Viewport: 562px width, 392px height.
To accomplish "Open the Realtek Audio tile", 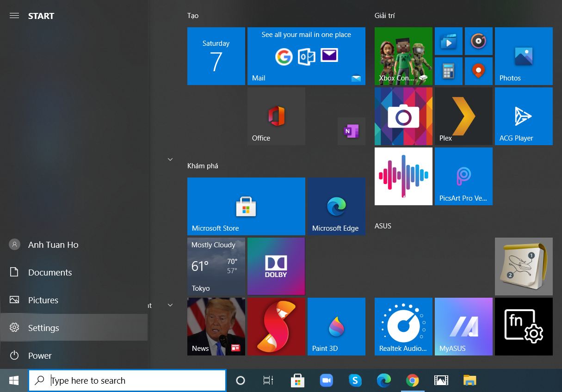I will [403, 326].
